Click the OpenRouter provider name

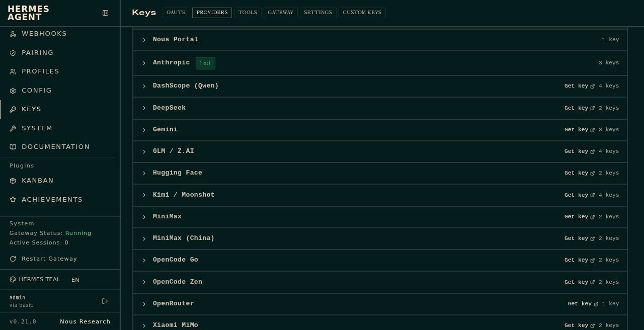173,303
